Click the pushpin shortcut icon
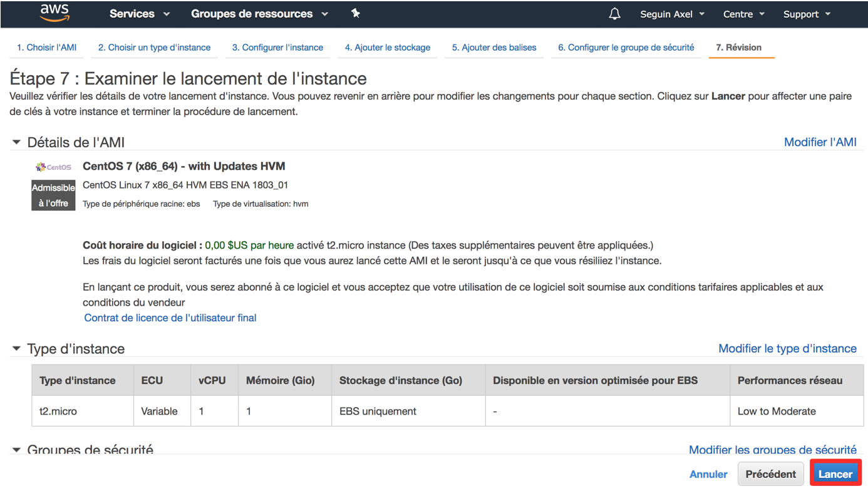 point(356,13)
